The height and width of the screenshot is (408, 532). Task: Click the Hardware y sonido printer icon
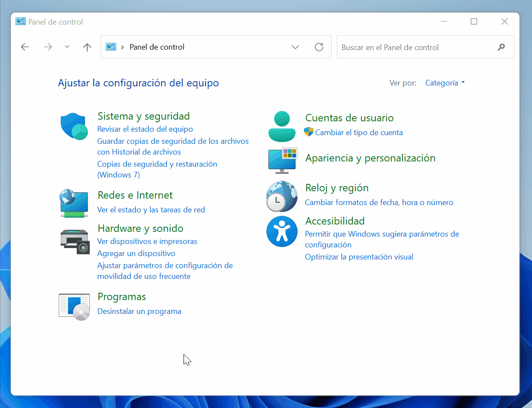[x=75, y=242]
